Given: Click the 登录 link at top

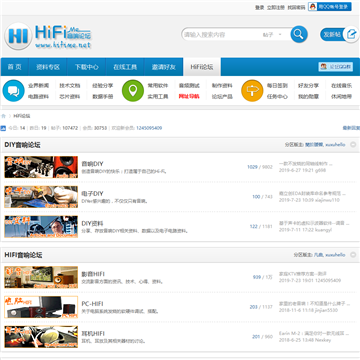Looking at the screenshot, I should click(x=260, y=7).
